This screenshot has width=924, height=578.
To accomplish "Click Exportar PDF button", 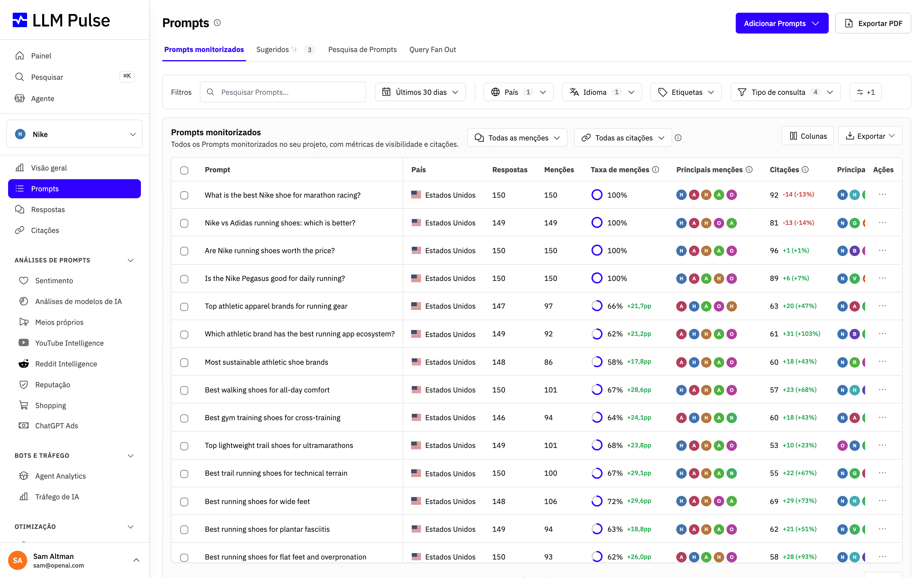I will tap(873, 23).
